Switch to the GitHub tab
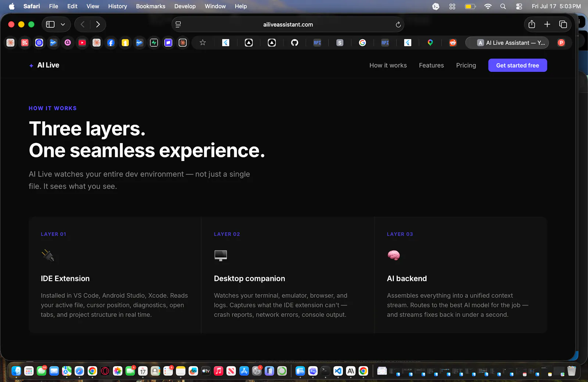 click(x=294, y=43)
